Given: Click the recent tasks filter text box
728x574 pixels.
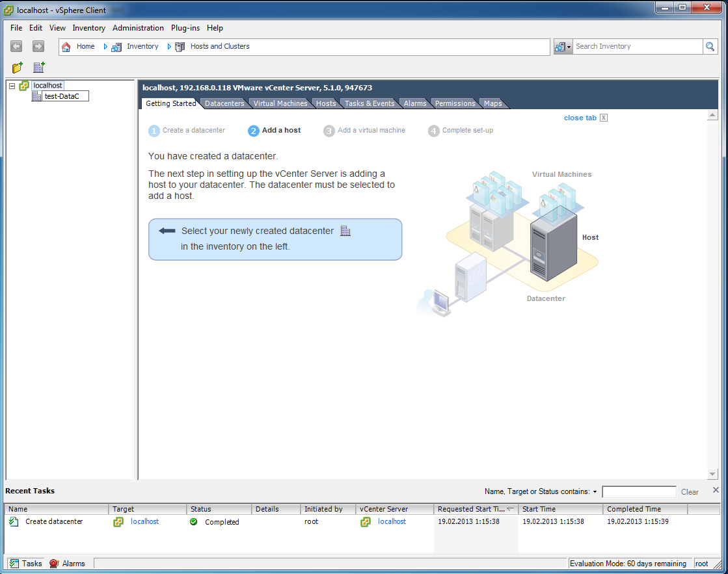Looking at the screenshot, I should point(639,492).
